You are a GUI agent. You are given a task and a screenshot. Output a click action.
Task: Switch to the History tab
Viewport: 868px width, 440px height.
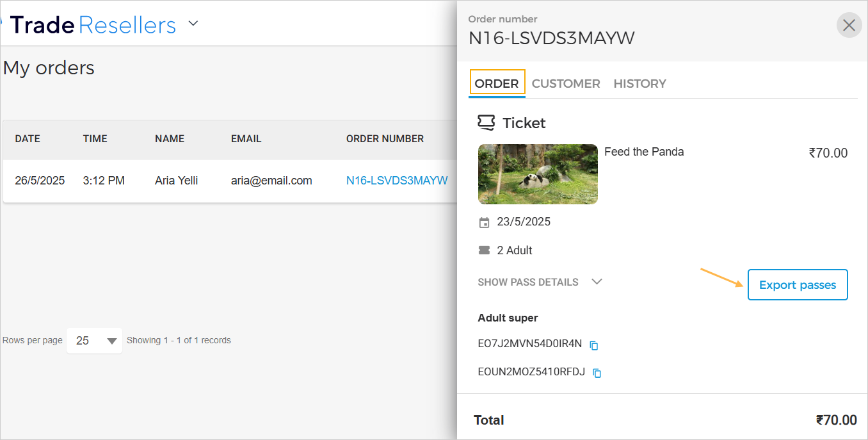pos(639,83)
